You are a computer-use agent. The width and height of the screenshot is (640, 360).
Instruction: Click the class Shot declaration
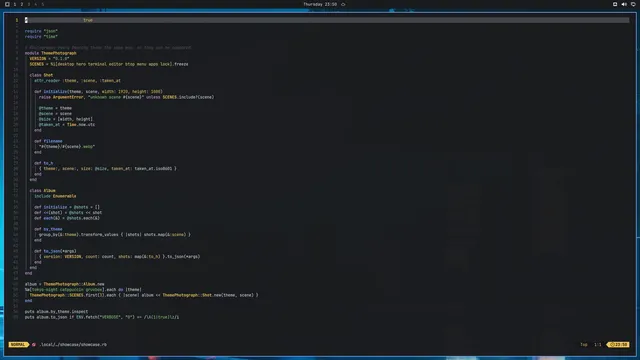41,75
